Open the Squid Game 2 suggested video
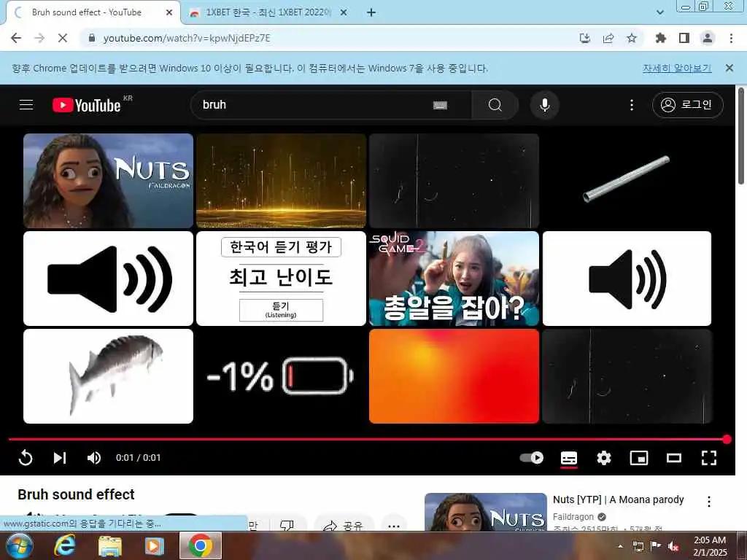The height and width of the screenshot is (560, 747). [x=454, y=279]
